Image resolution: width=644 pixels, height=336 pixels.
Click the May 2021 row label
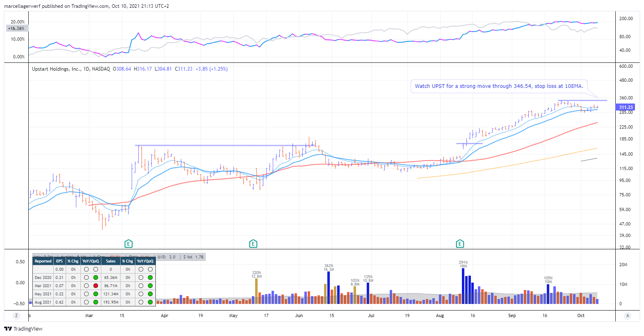[43, 294]
